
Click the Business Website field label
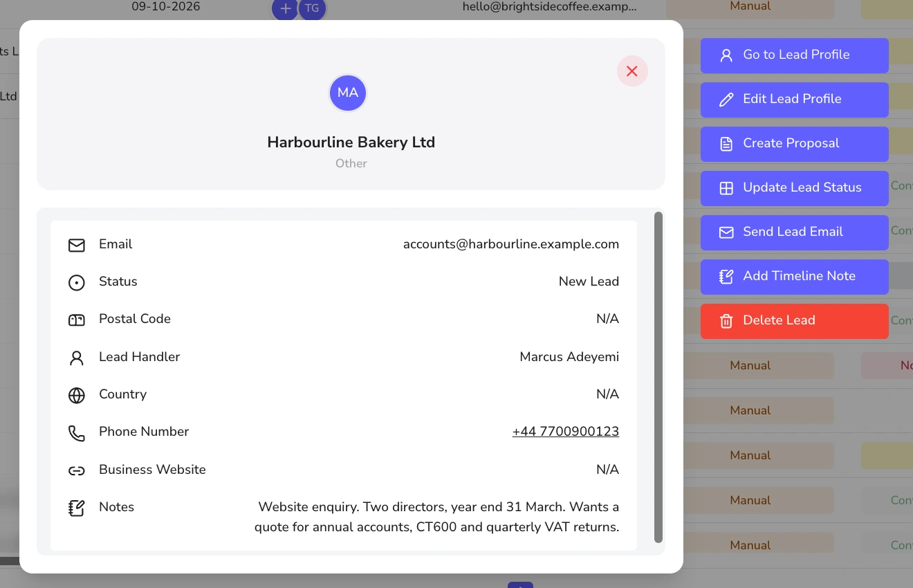pyautogui.click(x=152, y=470)
